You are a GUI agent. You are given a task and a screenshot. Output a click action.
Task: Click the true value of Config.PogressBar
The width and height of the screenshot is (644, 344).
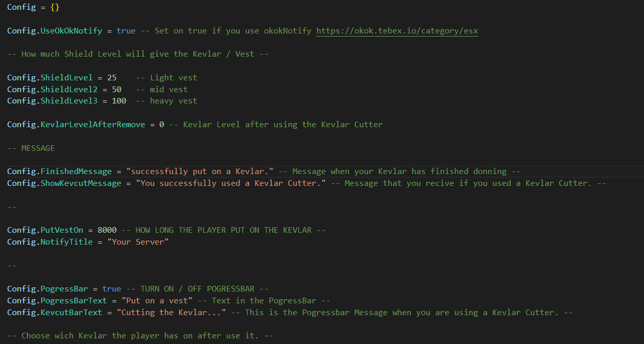(x=112, y=289)
